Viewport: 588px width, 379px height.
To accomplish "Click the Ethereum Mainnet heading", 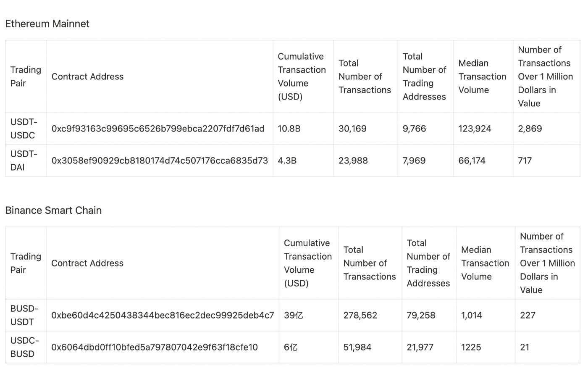I will point(47,24).
